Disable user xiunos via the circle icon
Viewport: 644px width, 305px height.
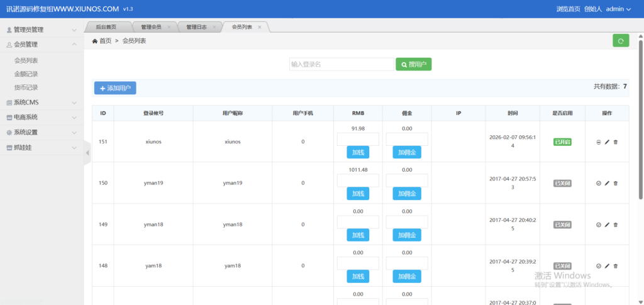point(598,142)
